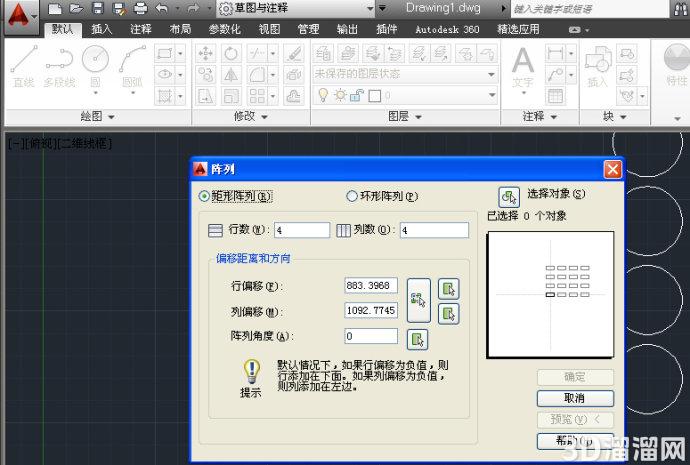Click the row offset field 883.3968
The height and width of the screenshot is (465, 690).
click(371, 286)
